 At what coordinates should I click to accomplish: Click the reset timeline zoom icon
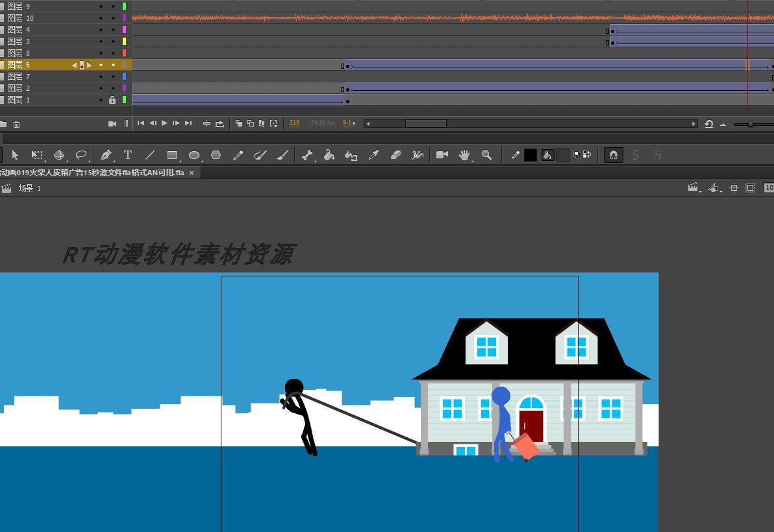(709, 124)
